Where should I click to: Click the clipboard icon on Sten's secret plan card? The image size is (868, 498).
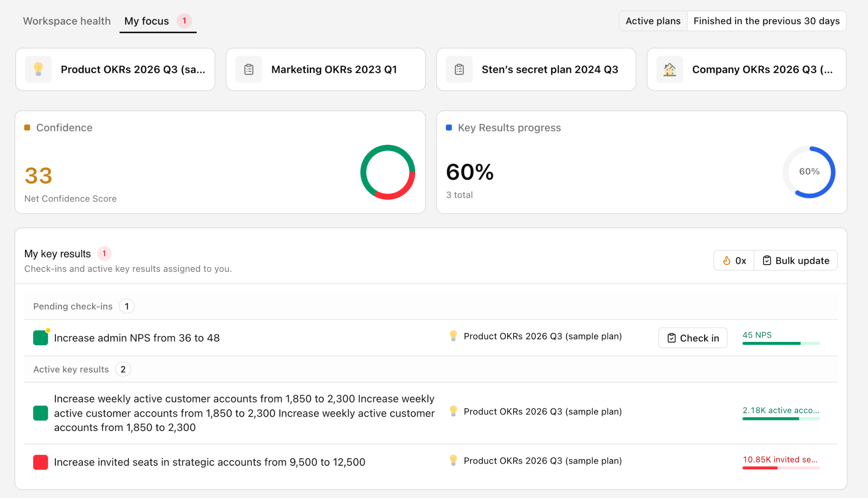(x=459, y=69)
